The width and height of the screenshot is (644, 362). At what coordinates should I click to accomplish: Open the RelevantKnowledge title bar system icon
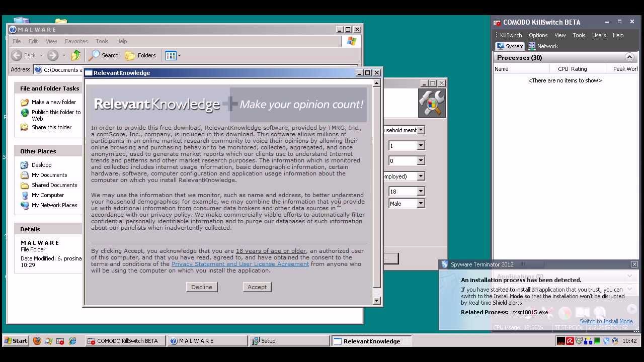[89, 73]
